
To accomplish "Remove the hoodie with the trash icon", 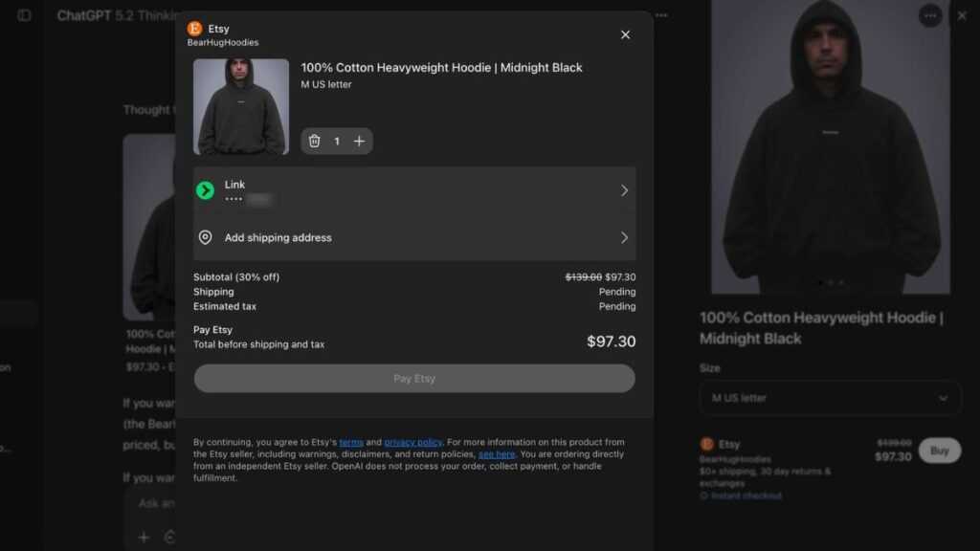I will coord(315,142).
